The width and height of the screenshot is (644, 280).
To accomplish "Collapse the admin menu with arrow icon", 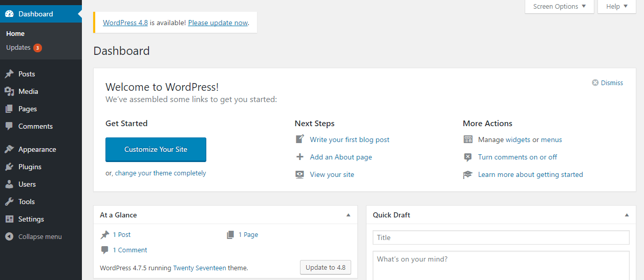I will 9,236.
